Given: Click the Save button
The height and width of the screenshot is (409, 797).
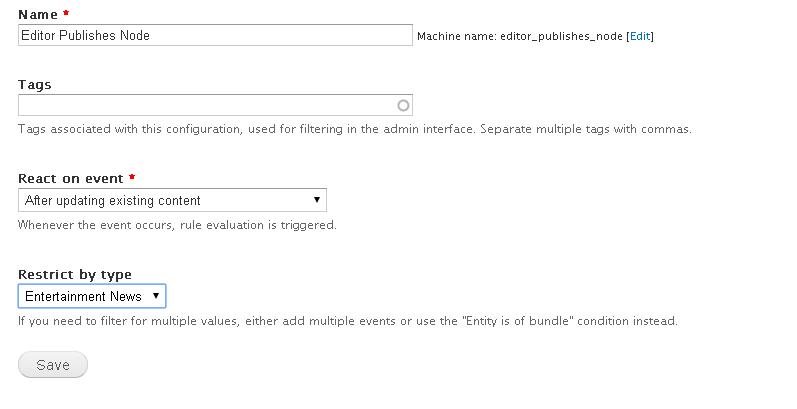Looking at the screenshot, I should (53, 365).
